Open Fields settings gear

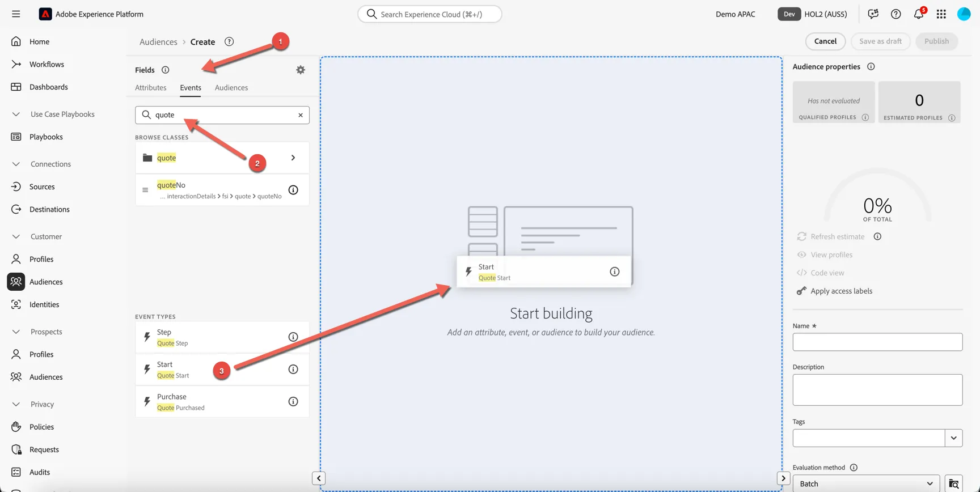pos(301,70)
